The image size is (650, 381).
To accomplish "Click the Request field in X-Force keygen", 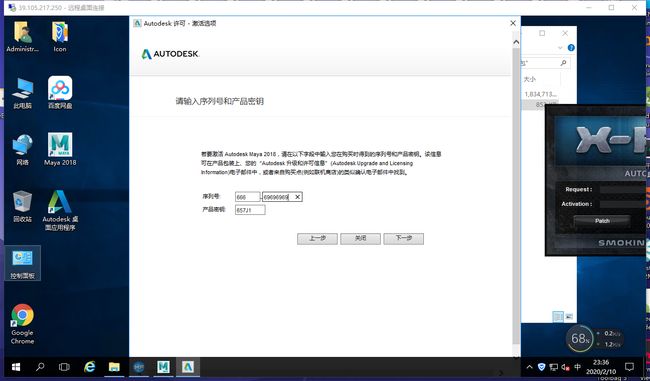I will click(x=623, y=189).
